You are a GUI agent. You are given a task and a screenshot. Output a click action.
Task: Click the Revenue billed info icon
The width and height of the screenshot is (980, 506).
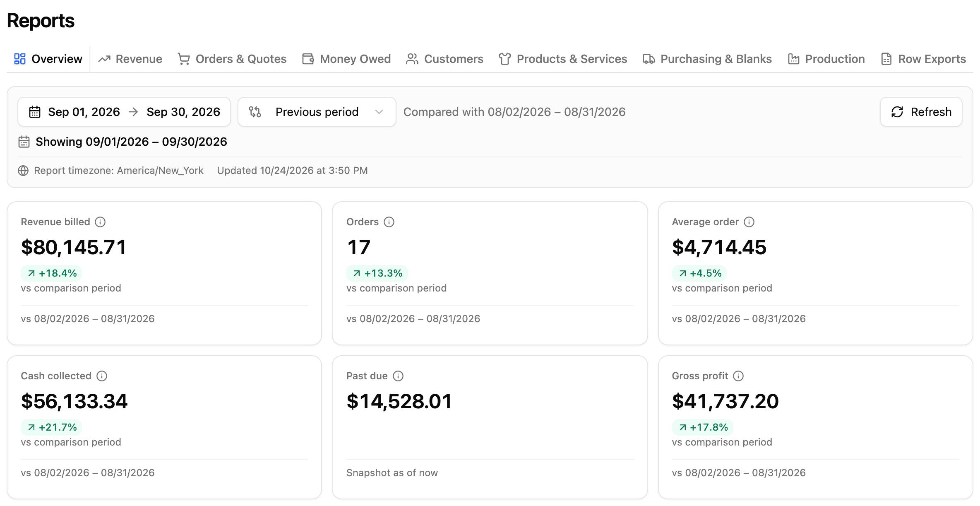[100, 222]
